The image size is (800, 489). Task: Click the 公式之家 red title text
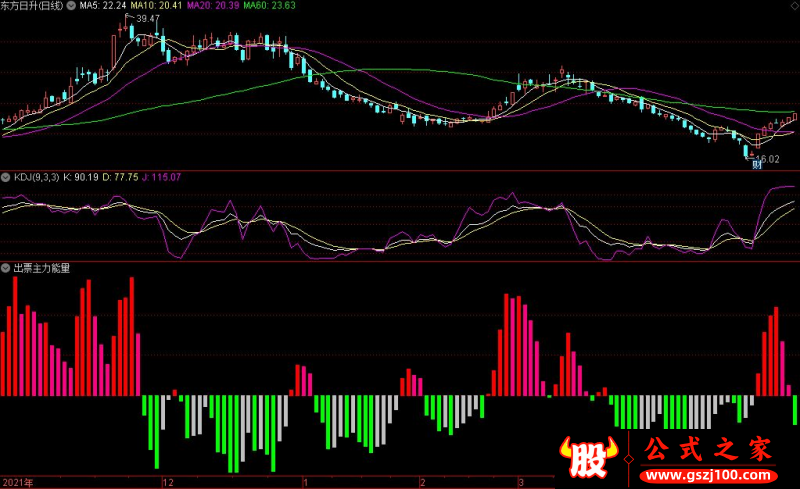708,449
